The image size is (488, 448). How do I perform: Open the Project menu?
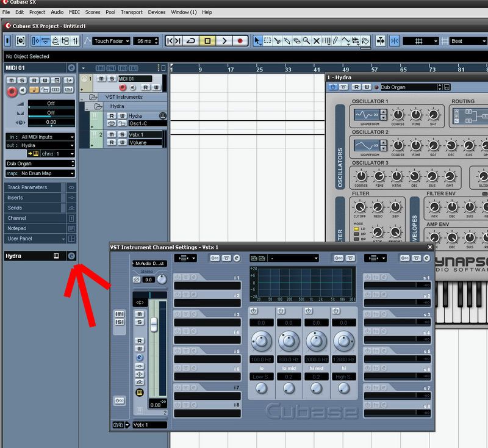coord(37,12)
